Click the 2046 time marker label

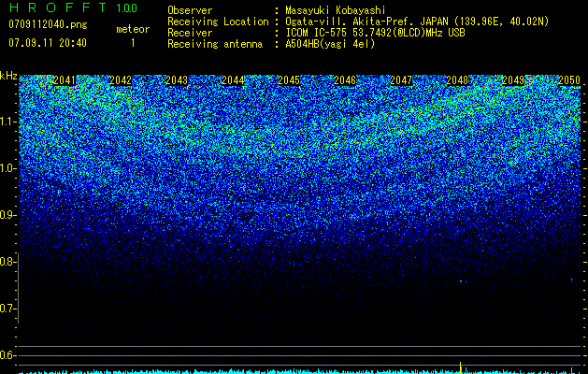(345, 80)
